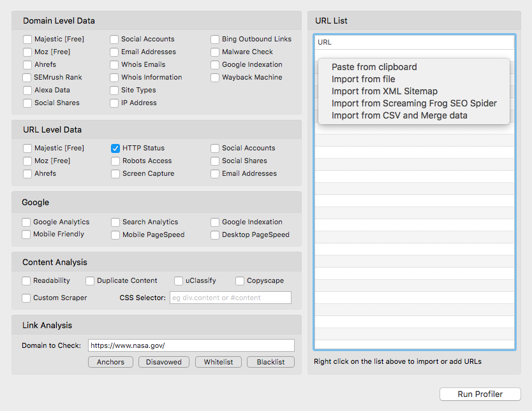The width and height of the screenshot is (532, 411).
Task: Enable Malware Check under Domain Level Data
Action: pos(215,52)
